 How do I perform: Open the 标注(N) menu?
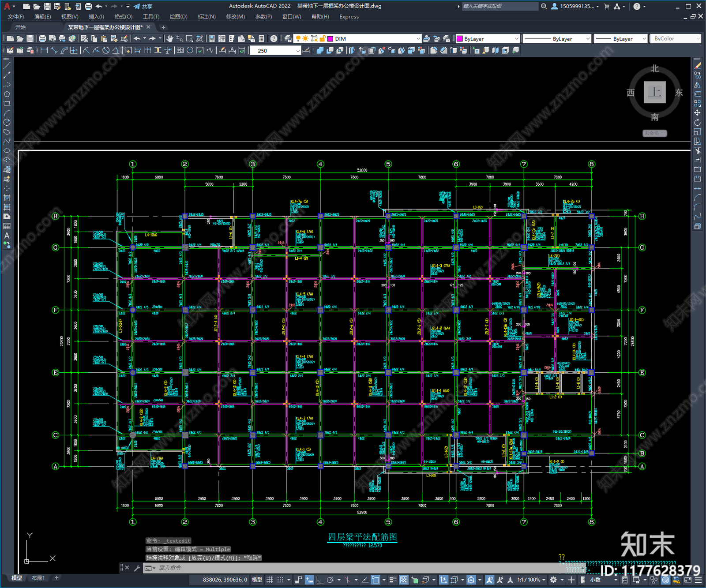207,16
